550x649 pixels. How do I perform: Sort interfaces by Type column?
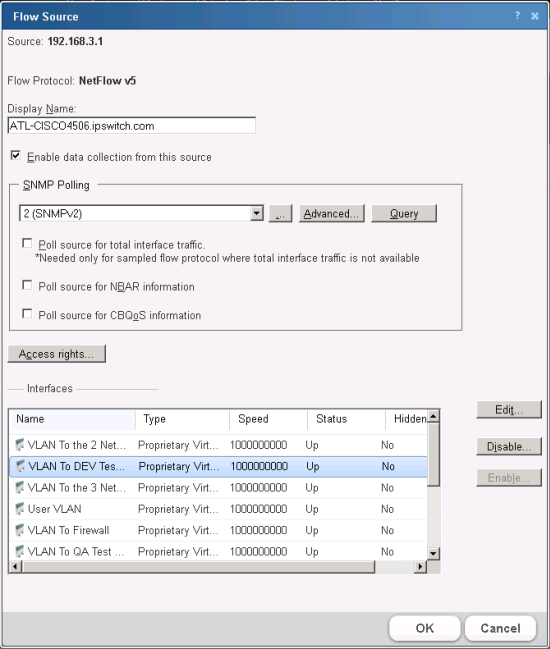point(183,419)
